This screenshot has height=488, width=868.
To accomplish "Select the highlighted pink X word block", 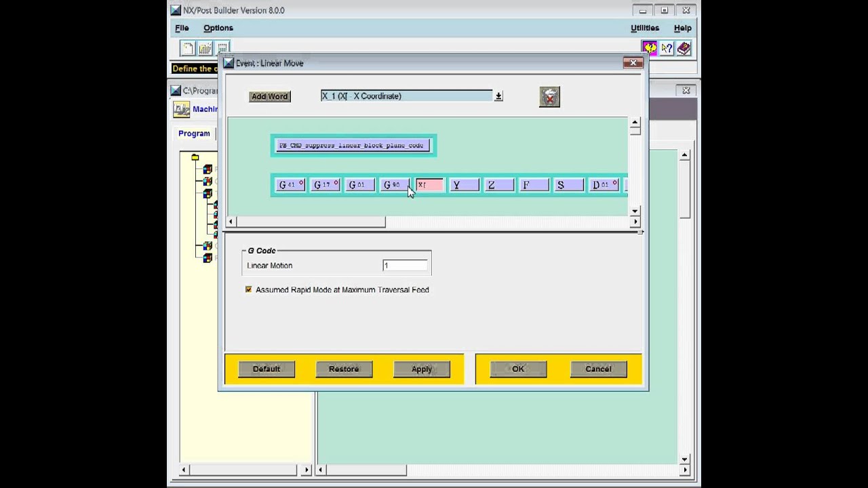I will coord(430,185).
